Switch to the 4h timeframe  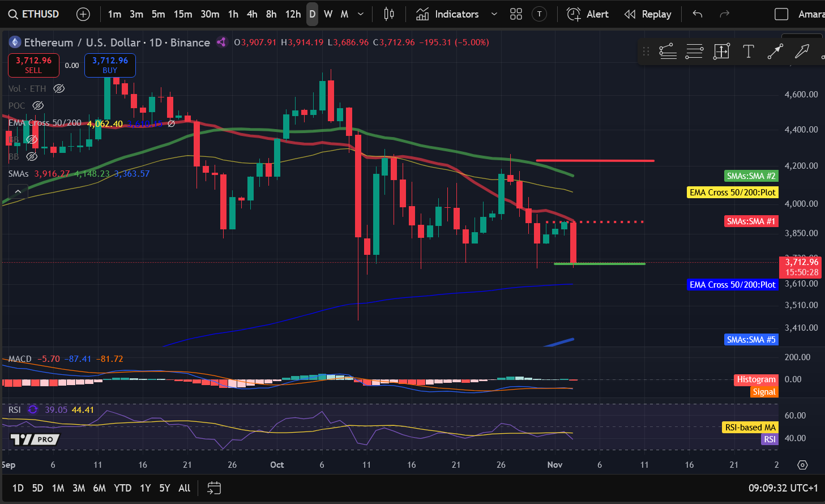click(x=252, y=14)
